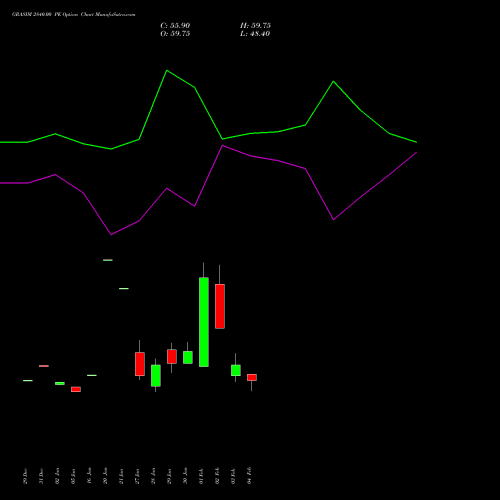Click the 02 Feb date label
500x500 pixels.
(x=218, y=476)
